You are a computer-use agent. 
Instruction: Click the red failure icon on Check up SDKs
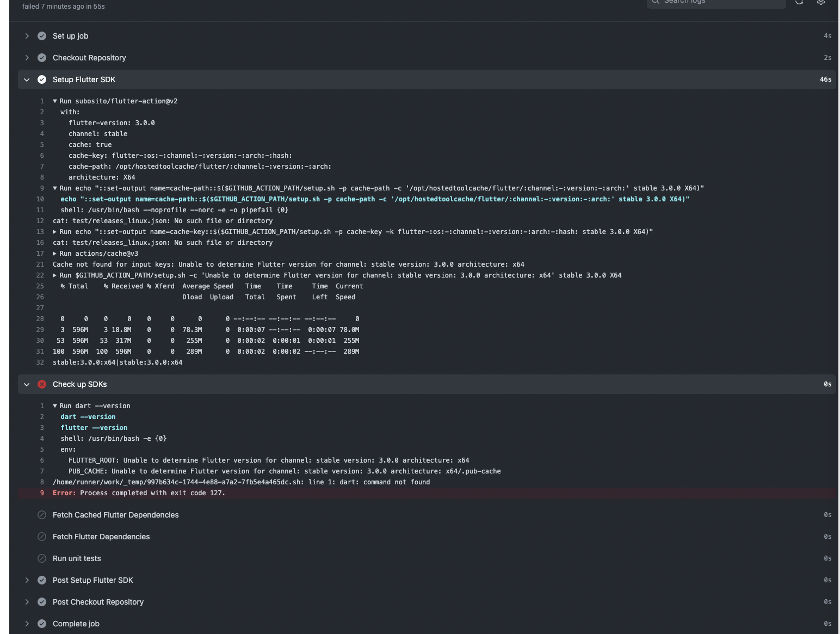coord(42,384)
